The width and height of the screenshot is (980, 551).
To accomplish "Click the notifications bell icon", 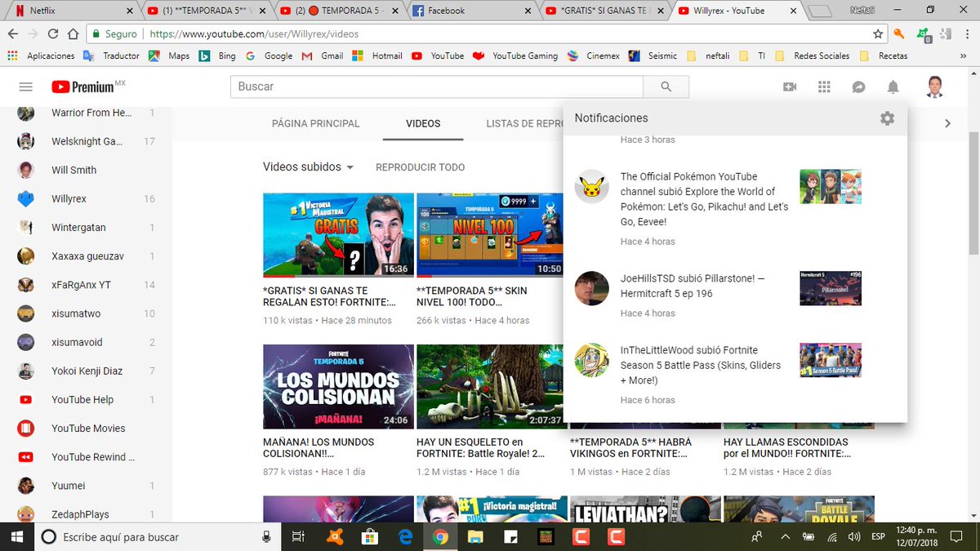I will [893, 87].
